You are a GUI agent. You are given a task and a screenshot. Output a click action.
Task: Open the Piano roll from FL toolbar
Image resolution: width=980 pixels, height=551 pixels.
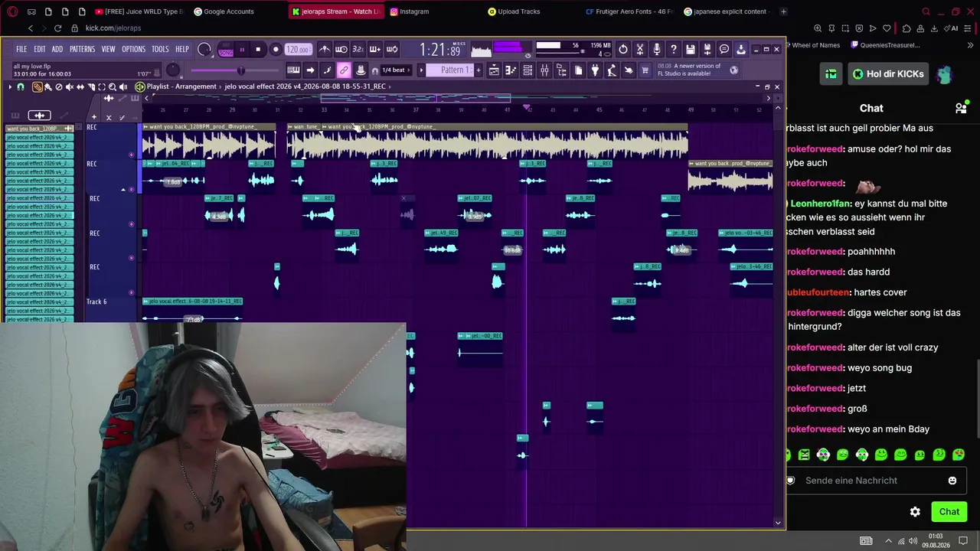click(x=511, y=70)
